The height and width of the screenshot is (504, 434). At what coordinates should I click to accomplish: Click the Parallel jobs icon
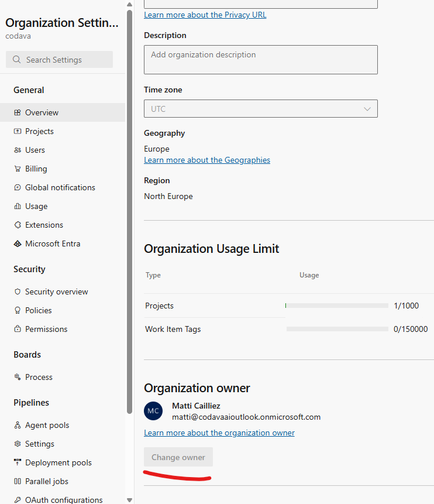[18, 481]
